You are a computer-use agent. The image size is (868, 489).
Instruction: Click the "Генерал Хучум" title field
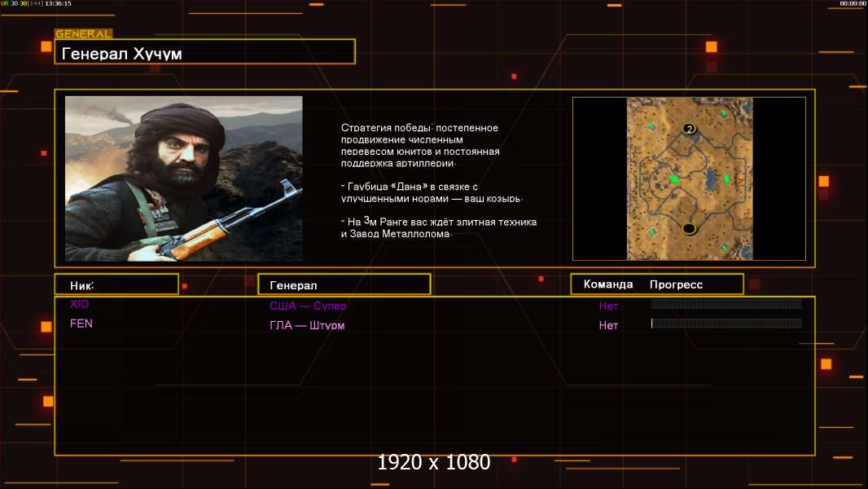204,52
